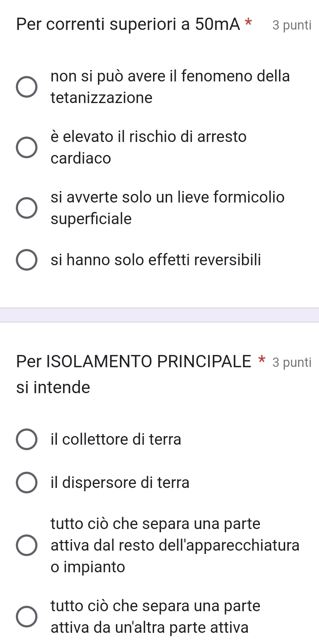Screen dimensions: 319x644
Task: Click the 'il collettore di terra' option text
Action: click(x=116, y=439)
